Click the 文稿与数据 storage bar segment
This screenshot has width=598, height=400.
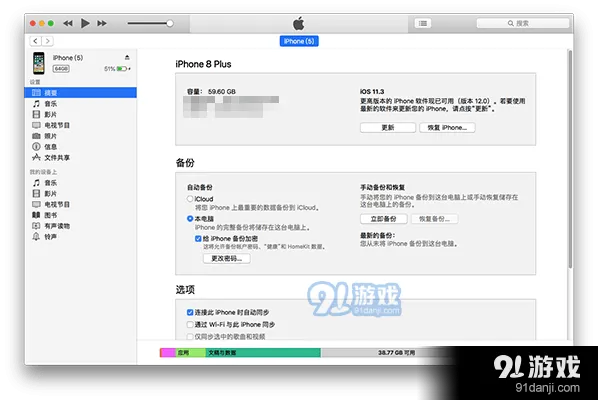click(x=263, y=353)
